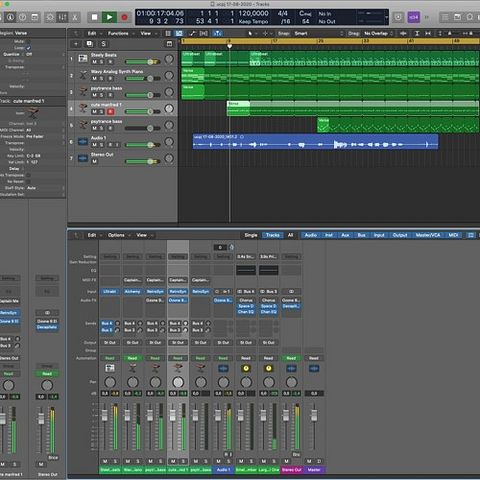This screenshot has width=480, height=480.
Task: Toggle the Loop checkbox in region inspector
Action: (29, 48)
